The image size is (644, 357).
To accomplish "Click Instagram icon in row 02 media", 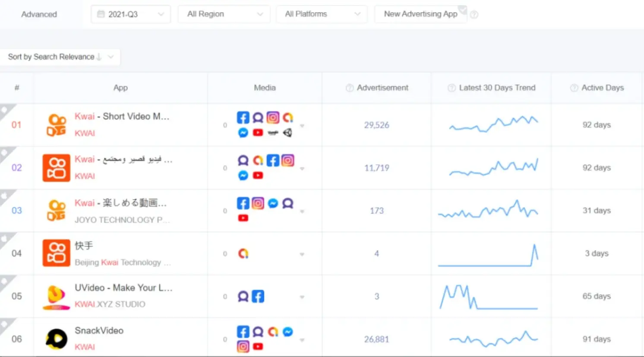I will click(288, 160).
